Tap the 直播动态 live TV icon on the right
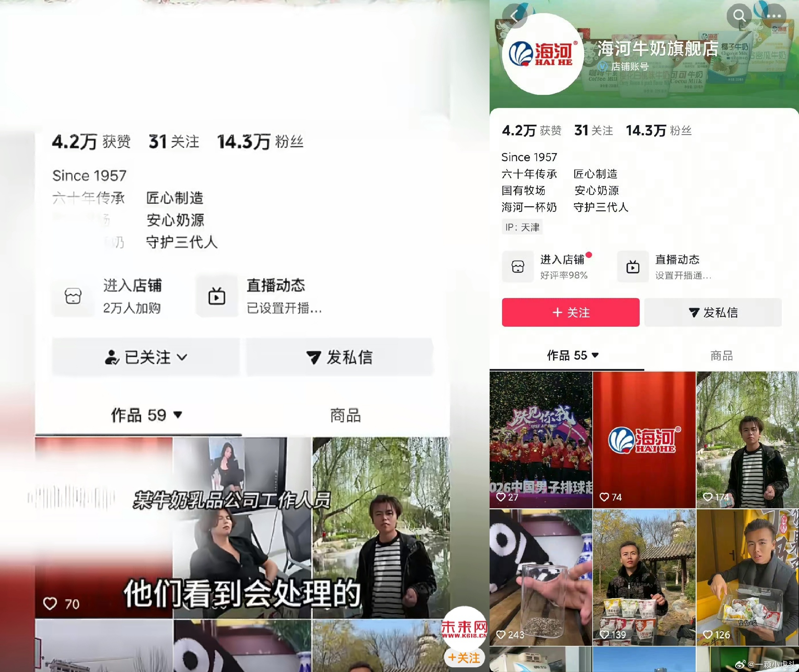Screen dimensions: 799x672 click(633, 267)
